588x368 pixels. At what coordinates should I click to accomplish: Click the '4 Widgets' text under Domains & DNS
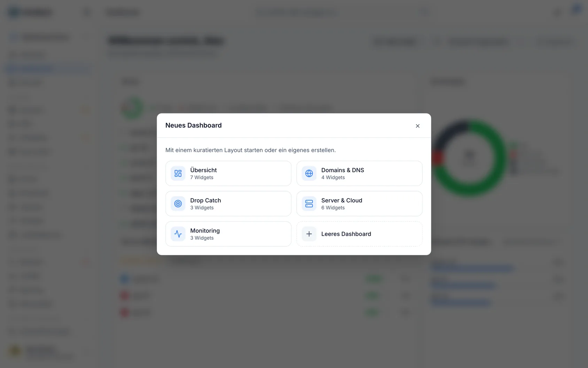[333, 178]
